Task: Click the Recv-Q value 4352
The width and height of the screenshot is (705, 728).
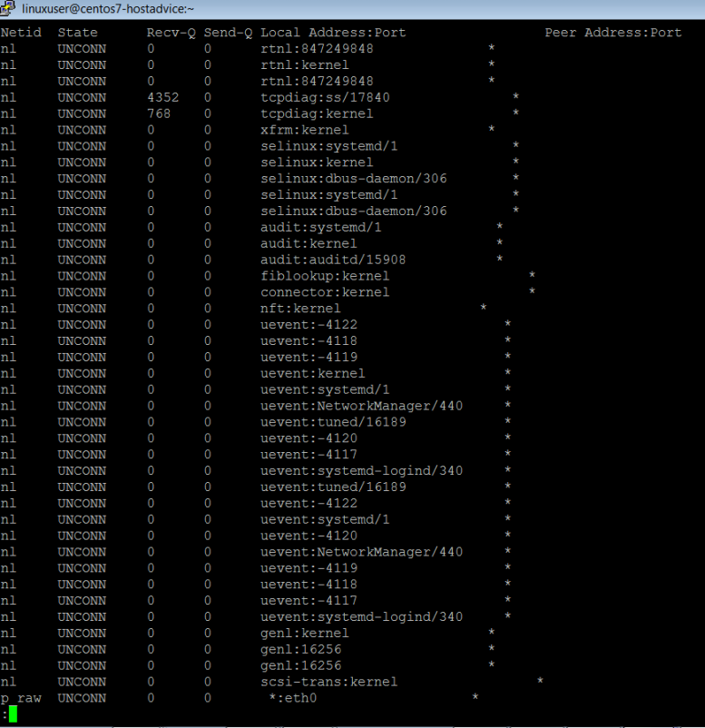Action: [163, 97]
